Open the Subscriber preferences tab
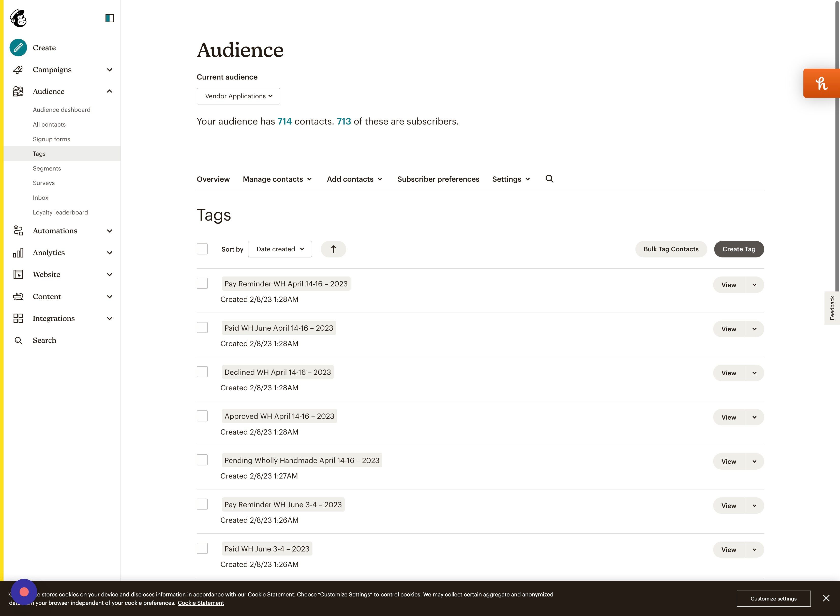 tap(438, 179)
